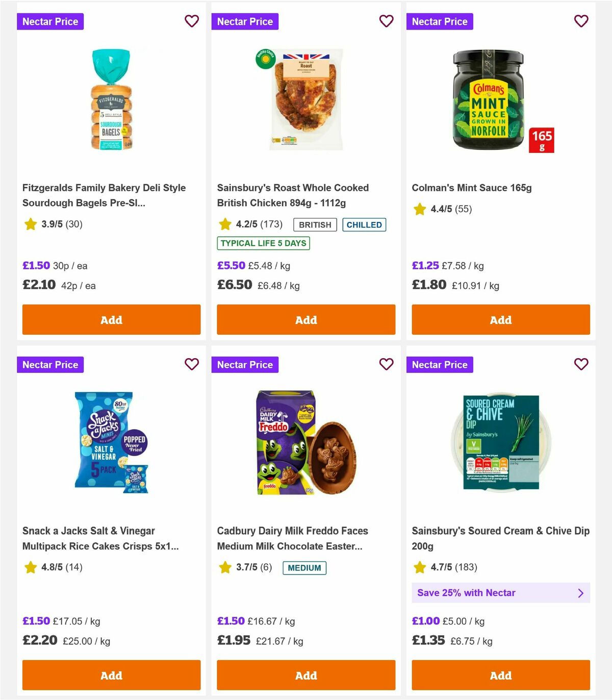Toggle the favorite heart on the Freddo egg
This screenshot has height=700, width=612.
click(x=386, y=365)
